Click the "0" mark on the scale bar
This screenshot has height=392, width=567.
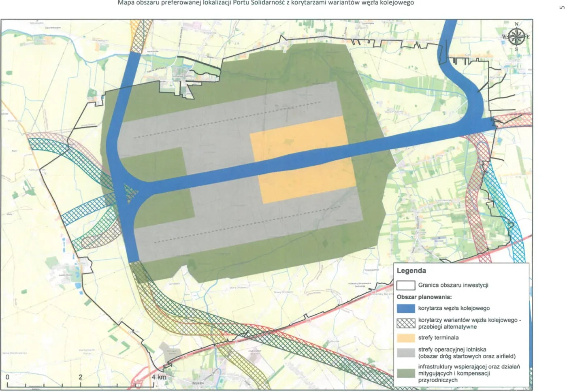[x=7, y=377]
